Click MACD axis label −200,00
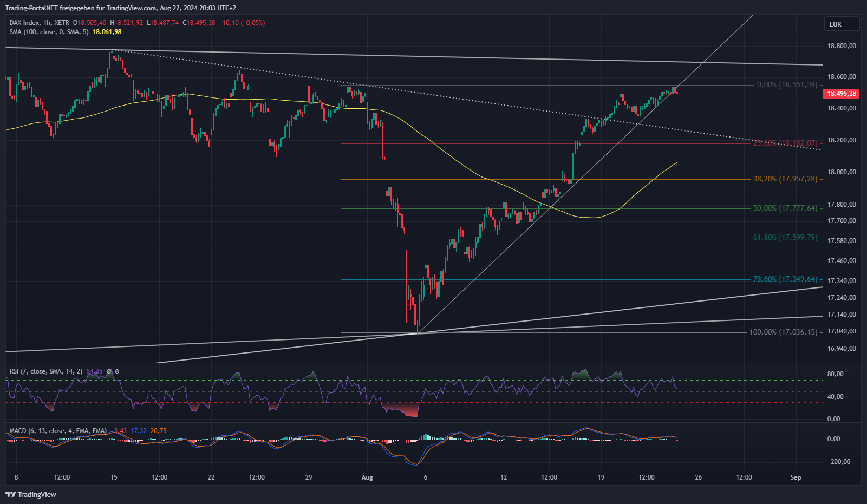 click(839, 462)
